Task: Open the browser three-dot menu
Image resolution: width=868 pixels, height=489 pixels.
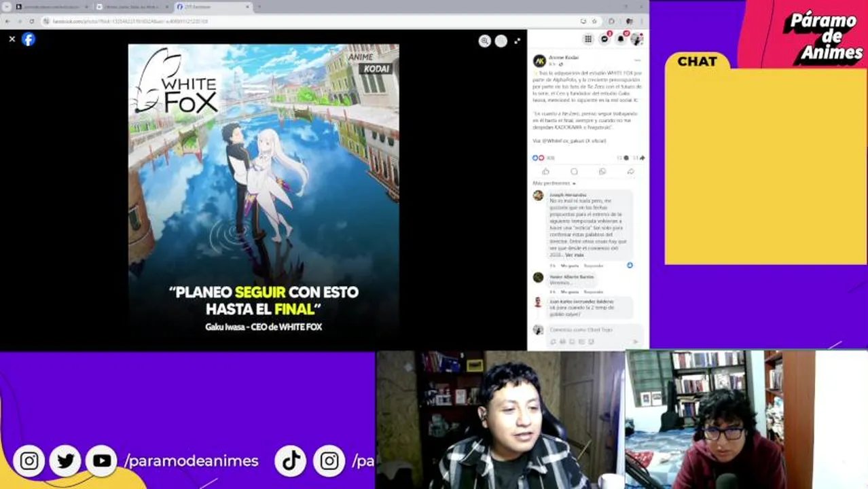Action: click(642, 21)
